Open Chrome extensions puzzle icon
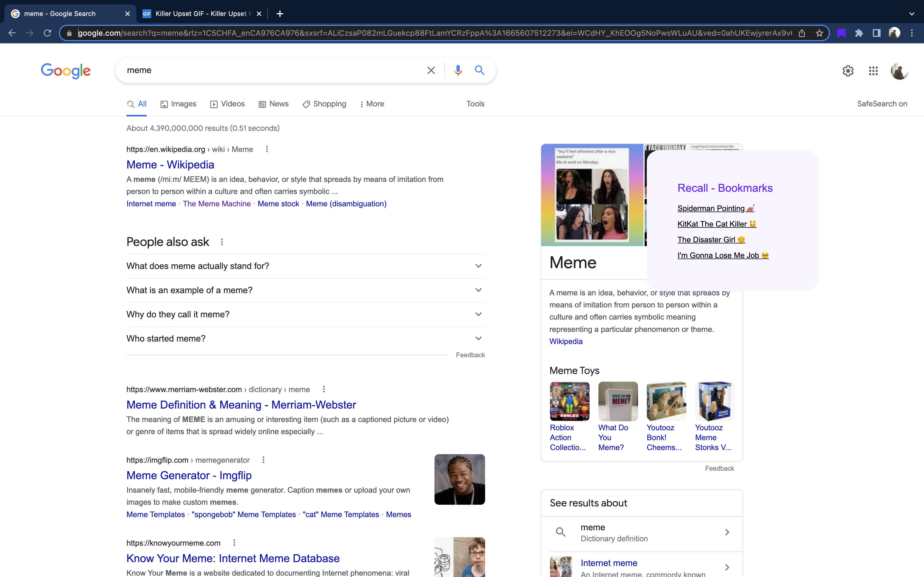This screenshot has height=577, width=924. point(859,33)
